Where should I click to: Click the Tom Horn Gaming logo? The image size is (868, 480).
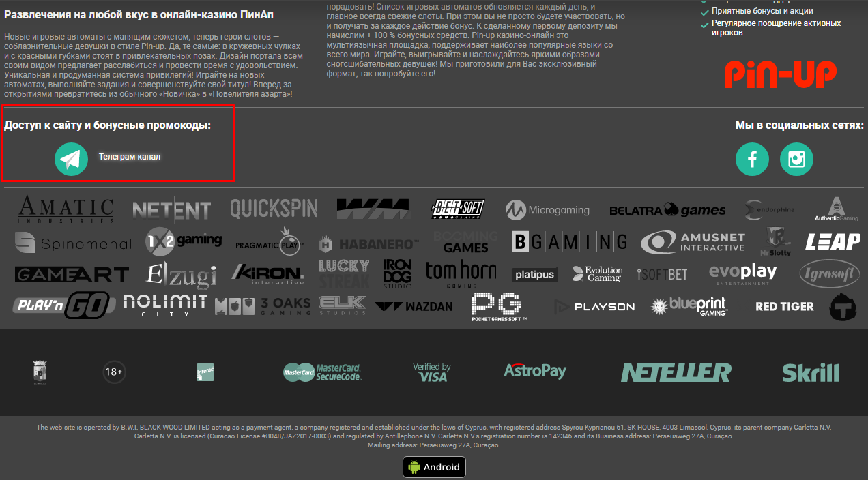[x=461, y=273]
